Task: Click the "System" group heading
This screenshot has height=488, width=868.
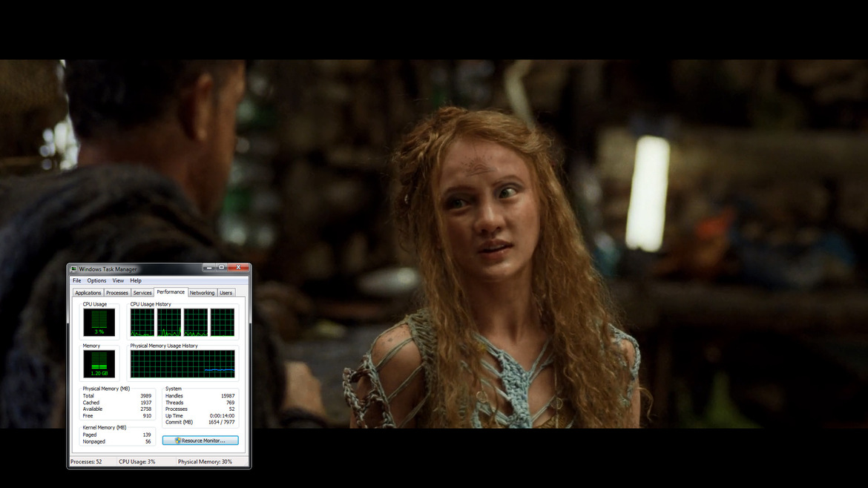Action: coord(174,389)
